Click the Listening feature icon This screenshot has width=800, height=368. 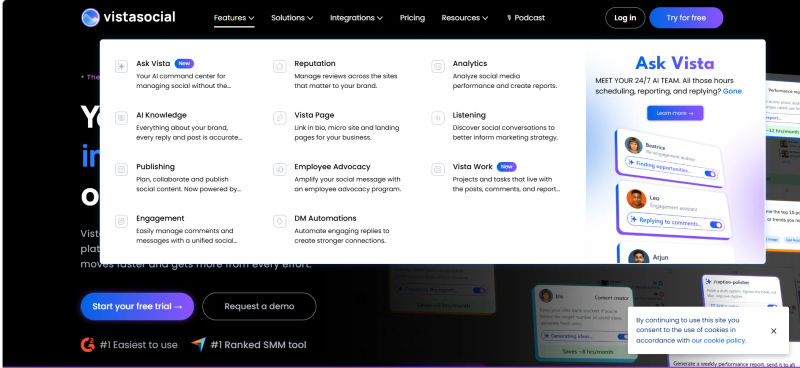pos(438,118)
